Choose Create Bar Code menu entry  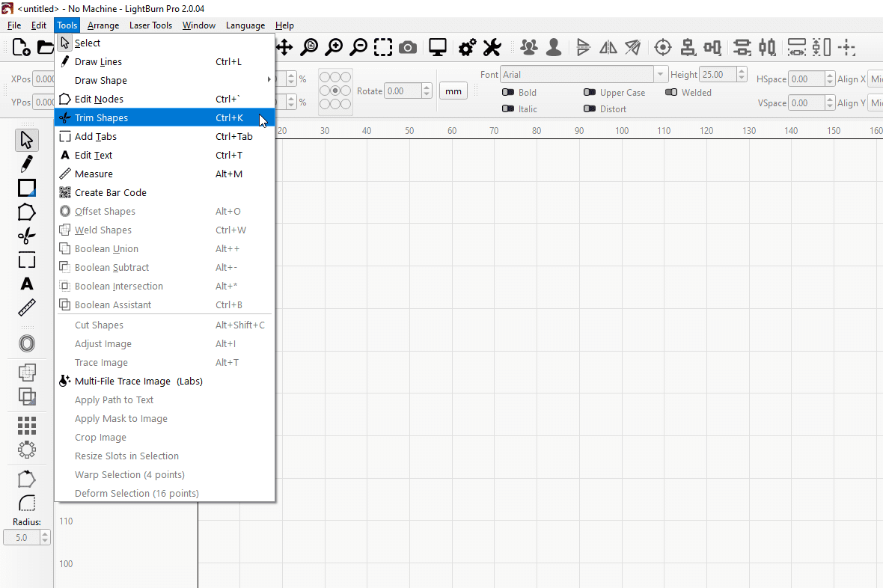(x=165, y=192)
